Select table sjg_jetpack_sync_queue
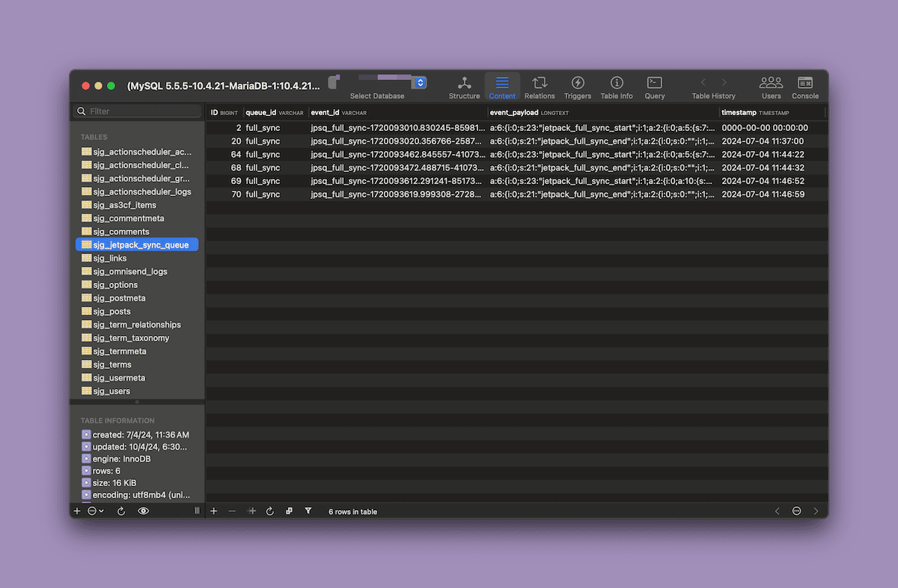Viewport: 898px width, 588px height. coord(138,245)
